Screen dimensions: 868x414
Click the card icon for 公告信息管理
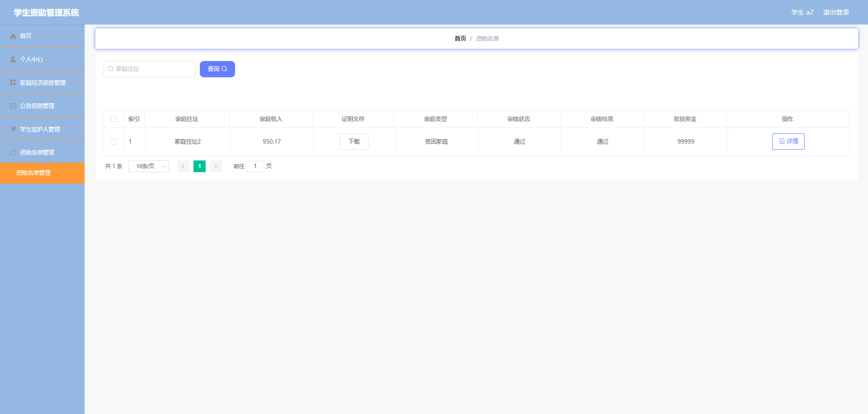(13, 106)
